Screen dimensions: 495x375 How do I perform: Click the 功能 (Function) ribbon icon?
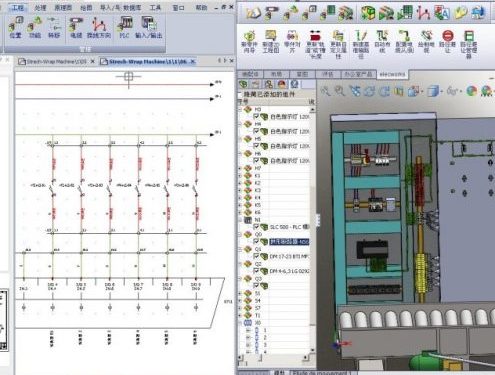pos(35,27)
